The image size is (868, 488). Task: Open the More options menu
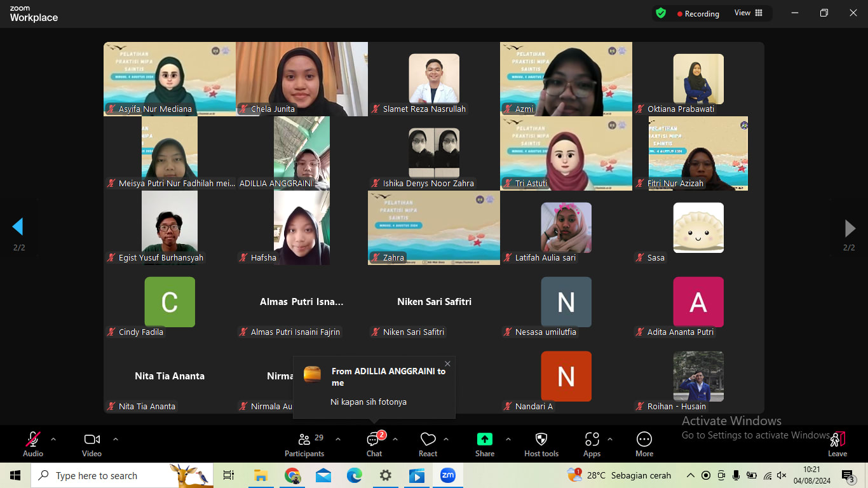pos(644,444)
